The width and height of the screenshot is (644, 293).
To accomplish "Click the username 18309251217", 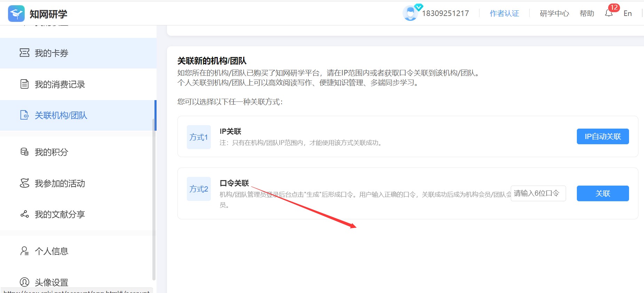I will [445, 14].
